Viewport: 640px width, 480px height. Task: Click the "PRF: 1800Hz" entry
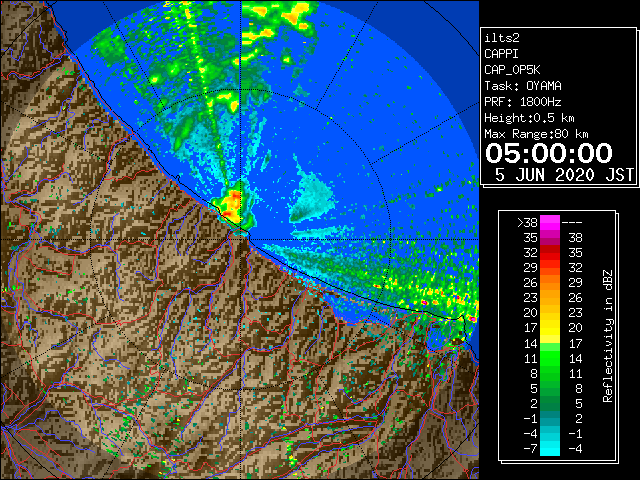[523, 102]
